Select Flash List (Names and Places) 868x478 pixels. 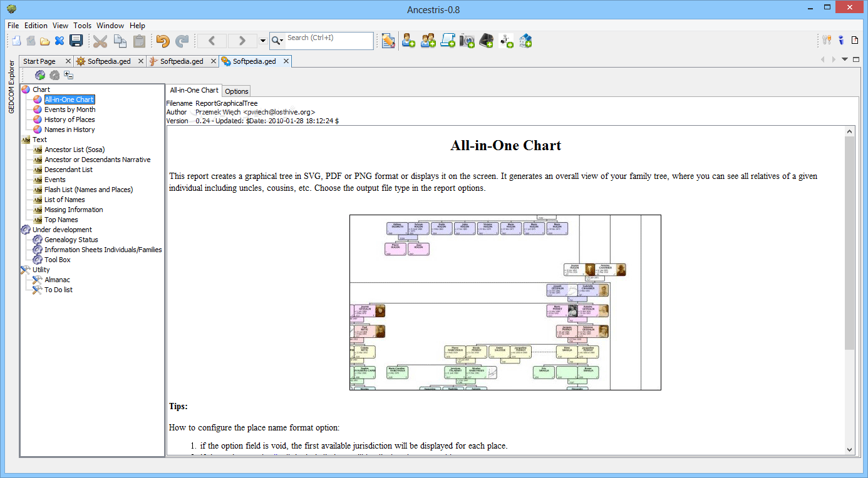88,190
